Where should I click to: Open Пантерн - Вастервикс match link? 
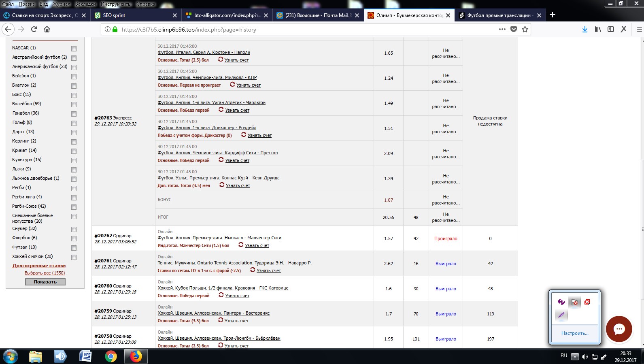[213, 313]
